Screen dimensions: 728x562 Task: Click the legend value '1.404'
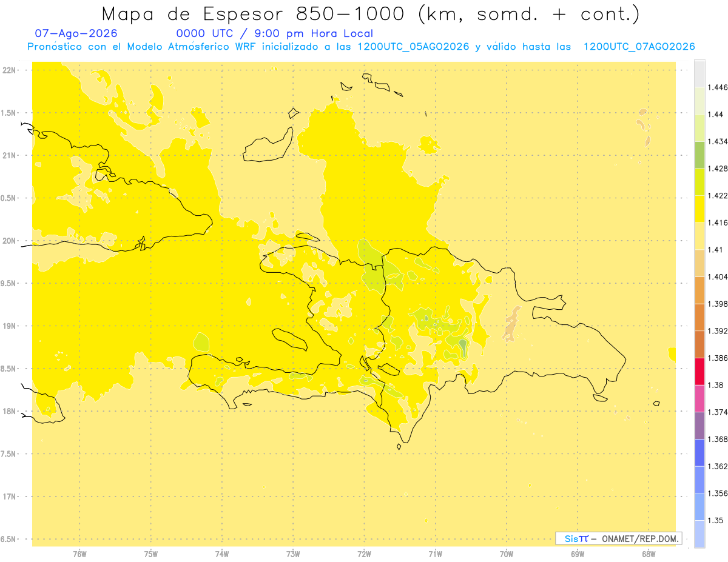[x=718, y=276]
